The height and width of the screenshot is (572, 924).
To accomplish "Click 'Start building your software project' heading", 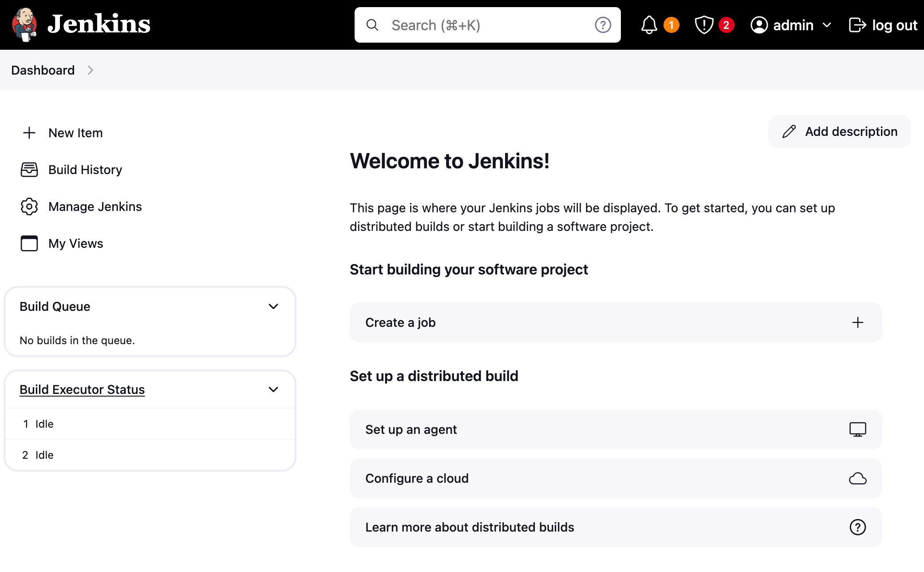I will 469,270.
